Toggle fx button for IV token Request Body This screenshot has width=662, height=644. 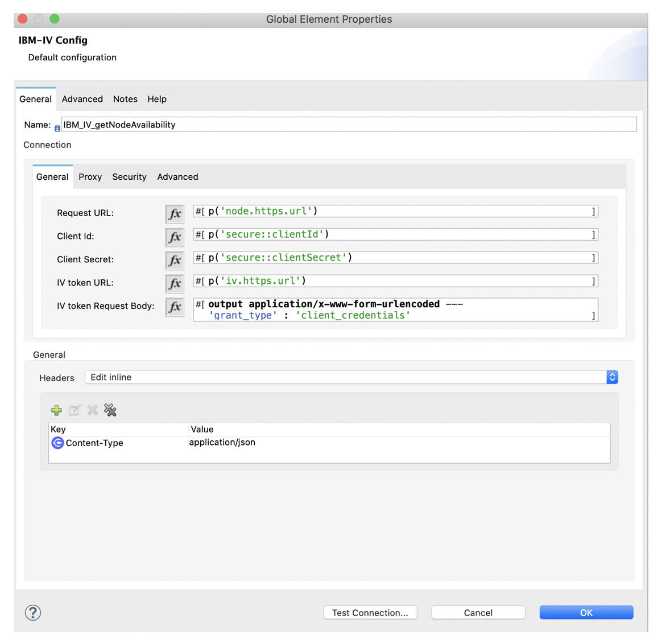[175, 307]
